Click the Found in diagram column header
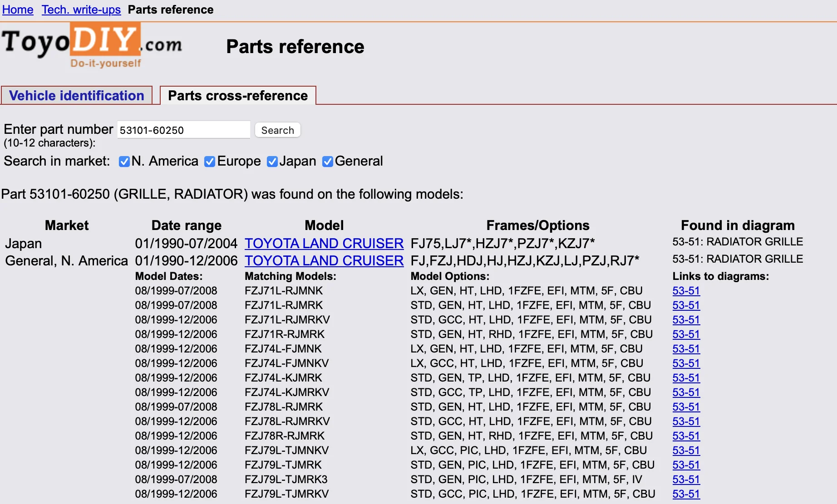Screen dimensions: 837x504 [x=738, y=225]
